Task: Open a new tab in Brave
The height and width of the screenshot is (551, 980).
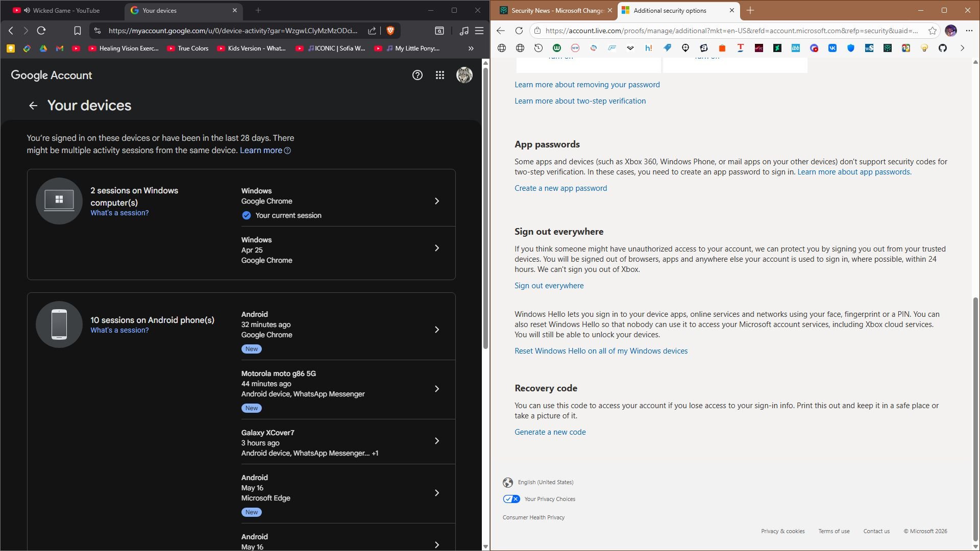Action: (x=258, y=10)
